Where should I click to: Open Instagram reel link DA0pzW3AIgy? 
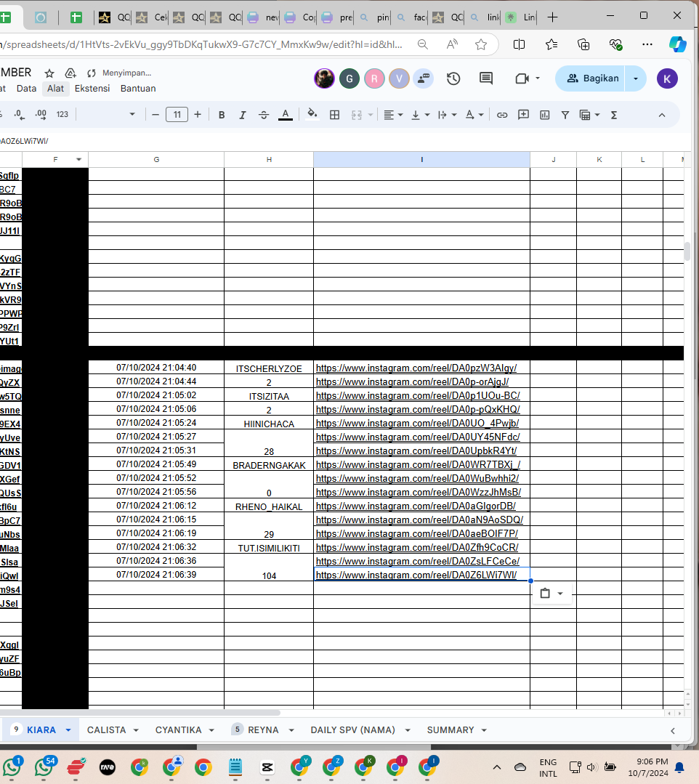[416, 368]
